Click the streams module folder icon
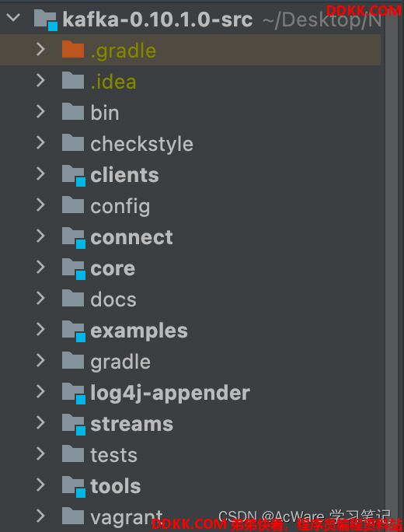The image size is (404, 532). point(74,425)
